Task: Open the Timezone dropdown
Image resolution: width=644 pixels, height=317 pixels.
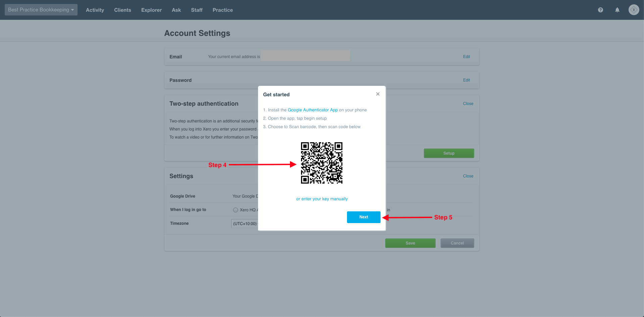Action: tap(245, 224)
